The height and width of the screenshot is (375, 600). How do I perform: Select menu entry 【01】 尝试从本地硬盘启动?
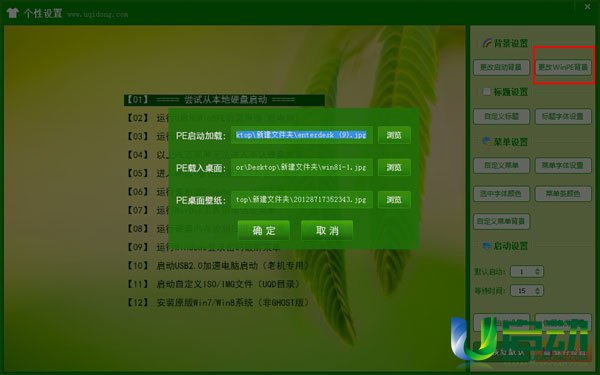pyautogui.click(x=224, y=100)
